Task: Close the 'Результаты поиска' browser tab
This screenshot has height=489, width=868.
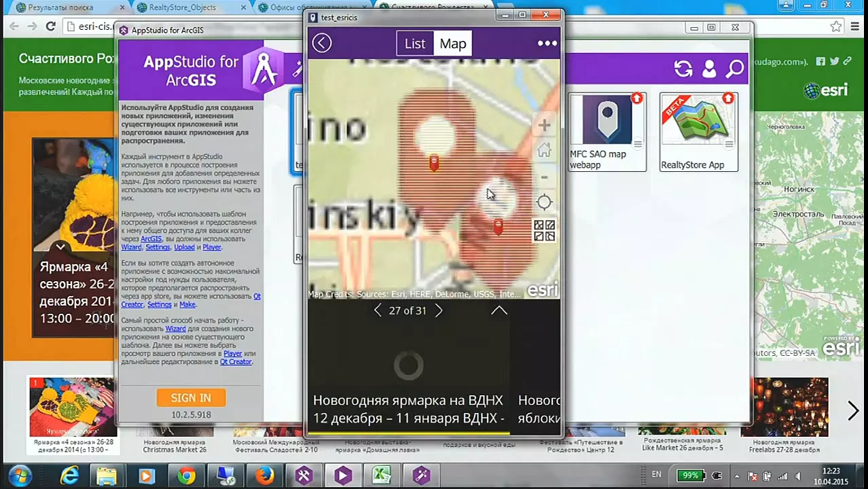Action: 123,7
